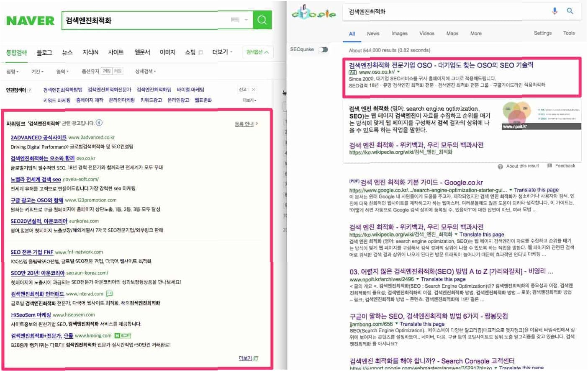
Task: Click the new-window icon next to the bottom 더보기 link
Action: click(256, 358)
